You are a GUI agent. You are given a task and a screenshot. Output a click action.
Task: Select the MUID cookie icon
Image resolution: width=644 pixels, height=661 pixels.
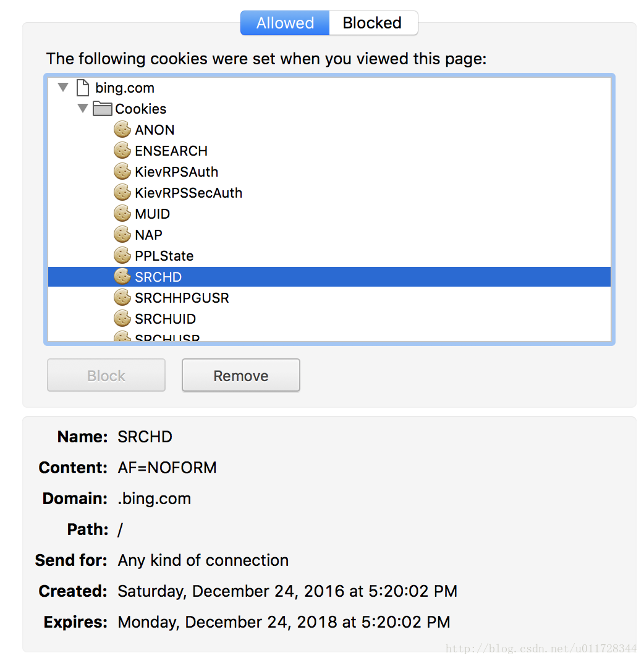pyautogui.click(x=122, y=214)
